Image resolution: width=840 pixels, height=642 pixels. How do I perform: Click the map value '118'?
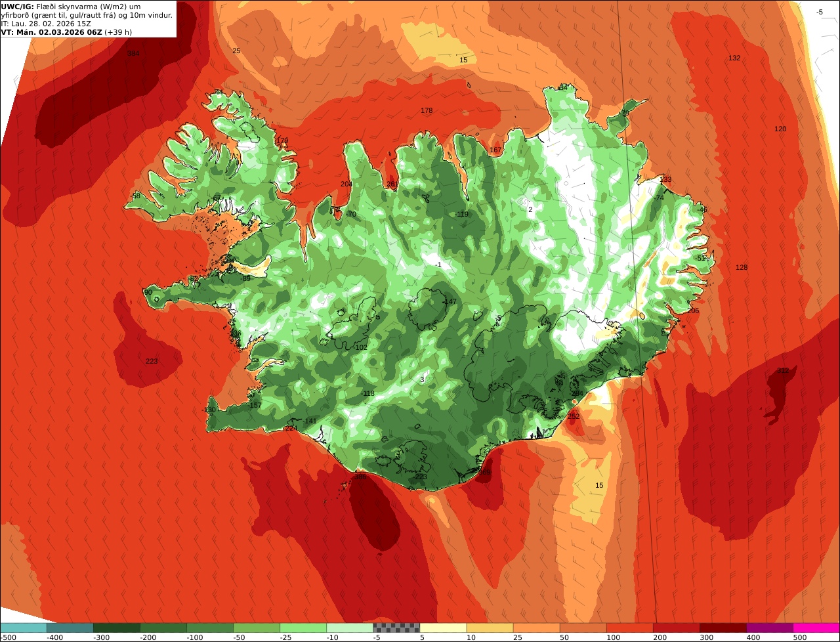(x=368, y=394)
